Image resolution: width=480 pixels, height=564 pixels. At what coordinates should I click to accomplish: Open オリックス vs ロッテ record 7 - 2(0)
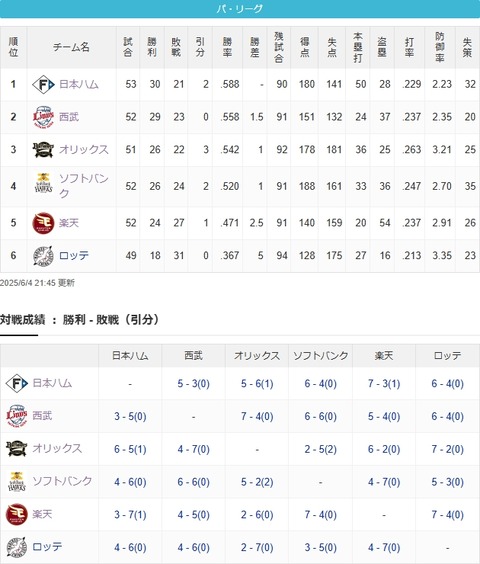pos(448,449)
